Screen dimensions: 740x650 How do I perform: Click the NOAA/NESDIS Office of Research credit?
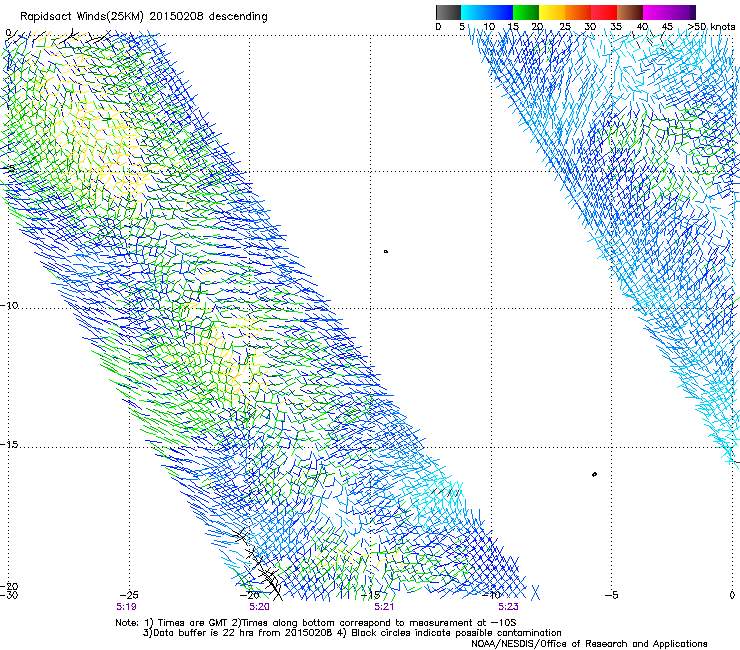coord(589,644)
